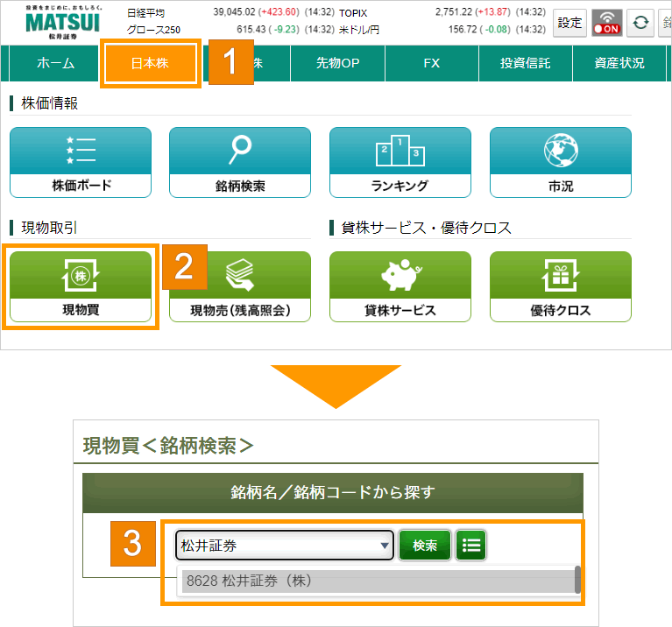Open the ランキング podium tile
Viewport: 672px width, 627px height.
400,162
